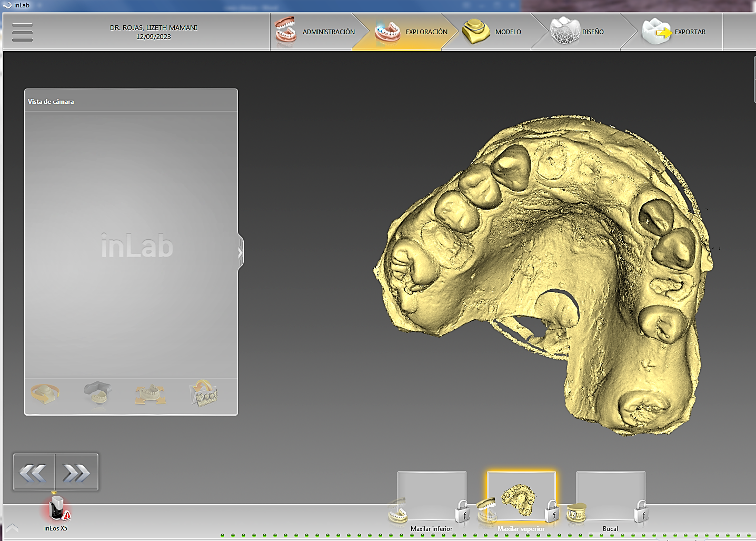Open the main hamburger menu

[22, 32]
